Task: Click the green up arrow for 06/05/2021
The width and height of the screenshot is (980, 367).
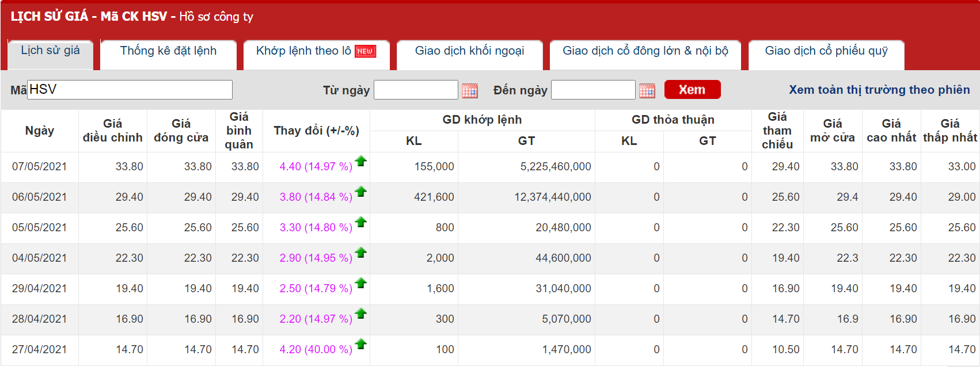Action: tap(361, 192)
